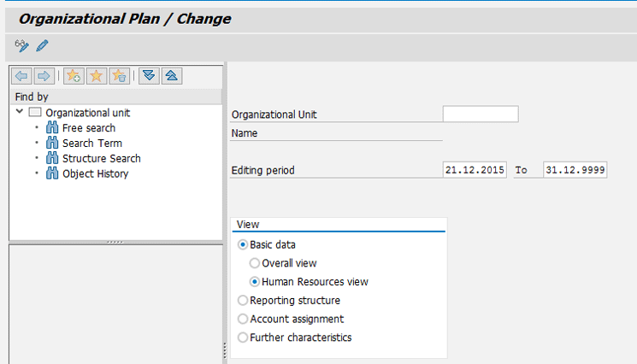Open Object History in the tree
The height and width of the screenshot is (364, 637).
[x=95, y=174]
